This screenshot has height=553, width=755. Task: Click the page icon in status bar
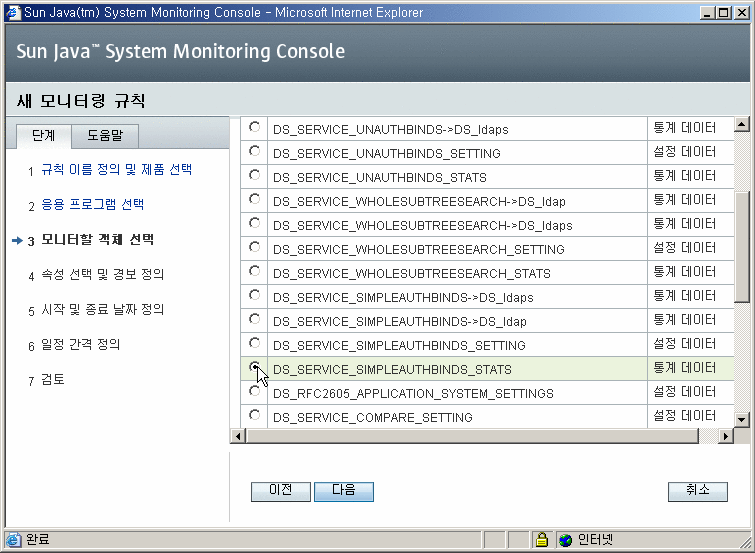[x=13, y=540]
